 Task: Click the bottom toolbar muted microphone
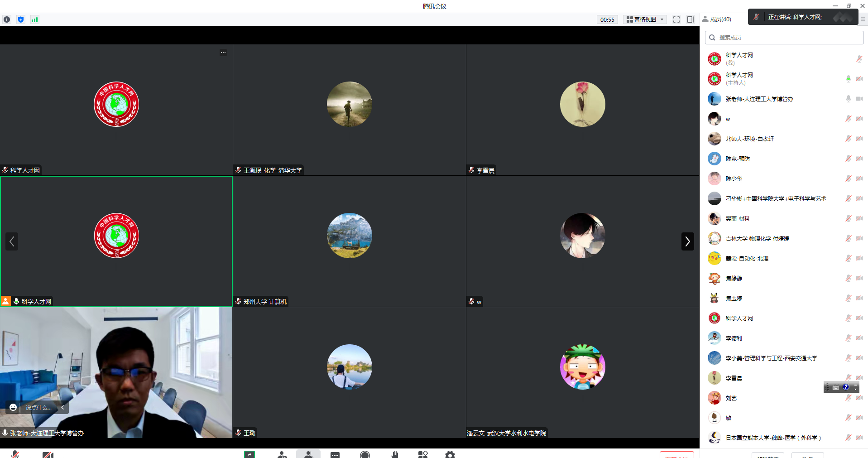point(15,454)
